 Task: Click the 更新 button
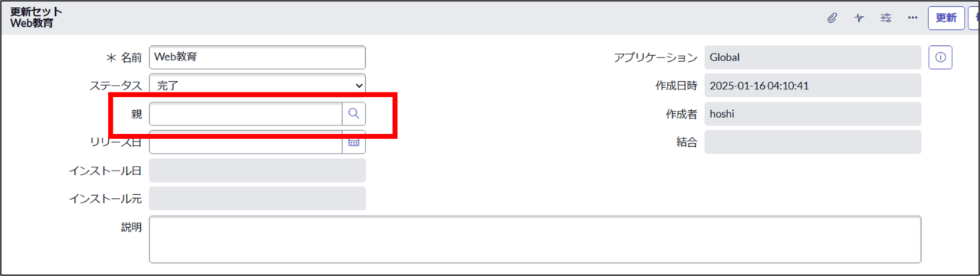click(x=946, y=18)
